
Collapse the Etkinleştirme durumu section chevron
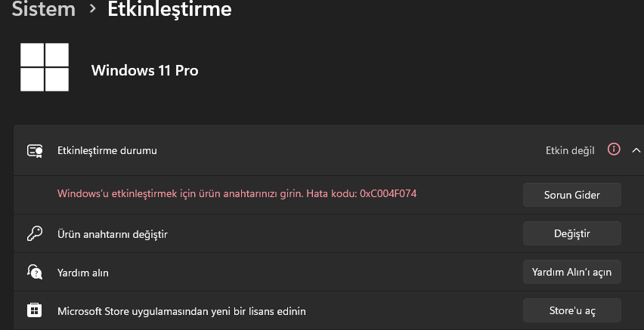click(636, 150)
